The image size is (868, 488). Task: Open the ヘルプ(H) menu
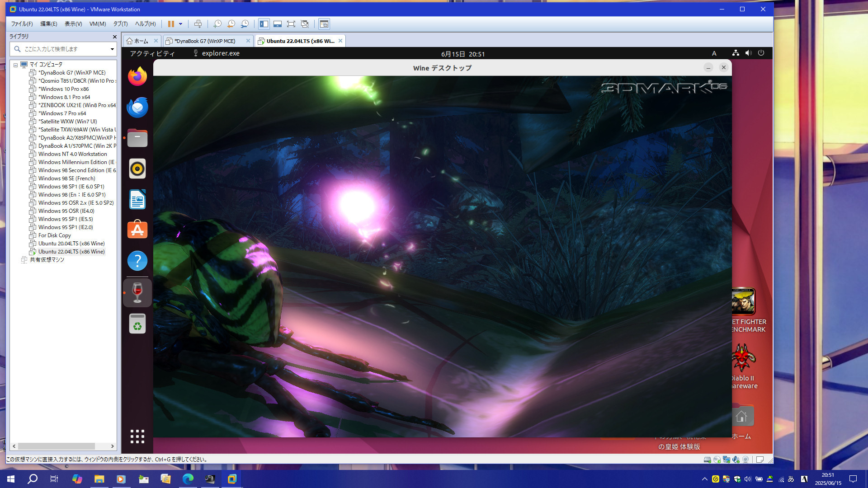pos(146,24)
